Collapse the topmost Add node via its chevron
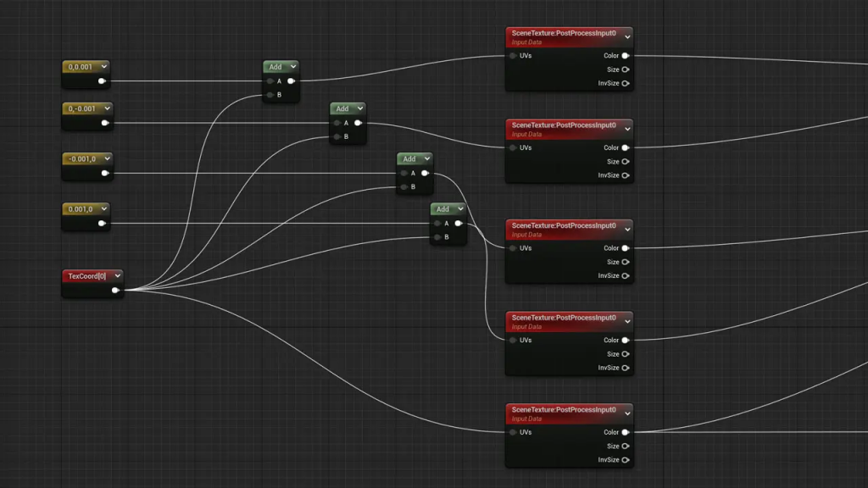 click(x=292, y=67)
